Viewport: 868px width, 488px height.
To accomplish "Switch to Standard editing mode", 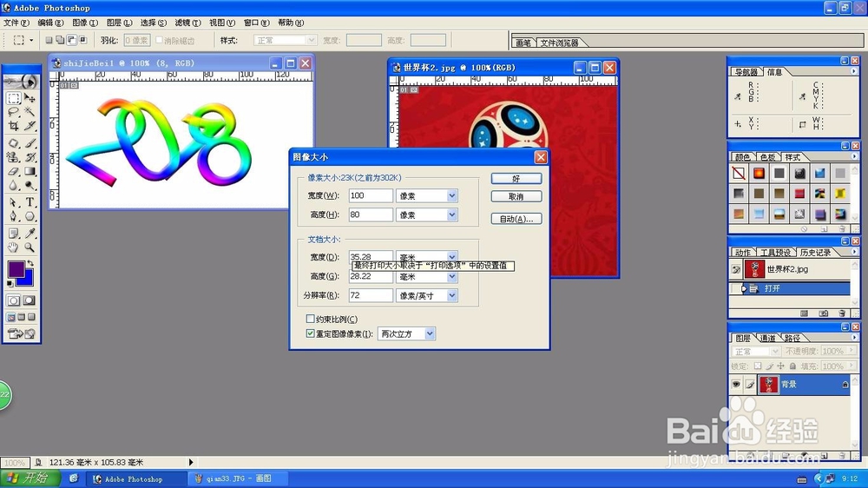I will (14, 300).
